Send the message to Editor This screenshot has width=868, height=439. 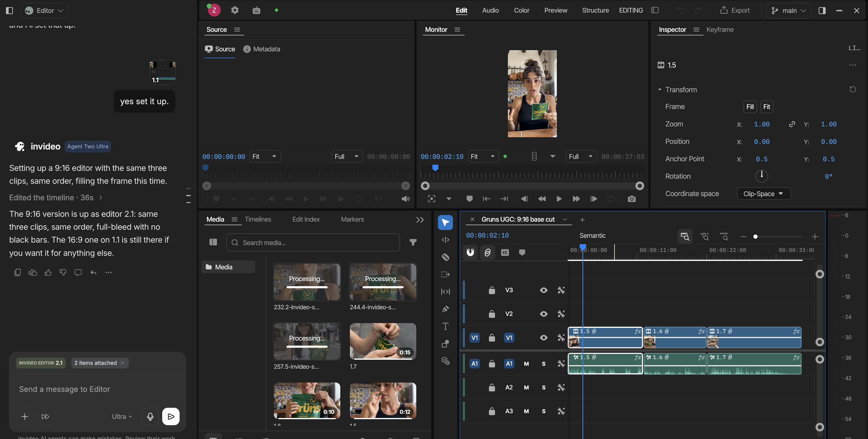pyautogui.click(x=171, y=416)
